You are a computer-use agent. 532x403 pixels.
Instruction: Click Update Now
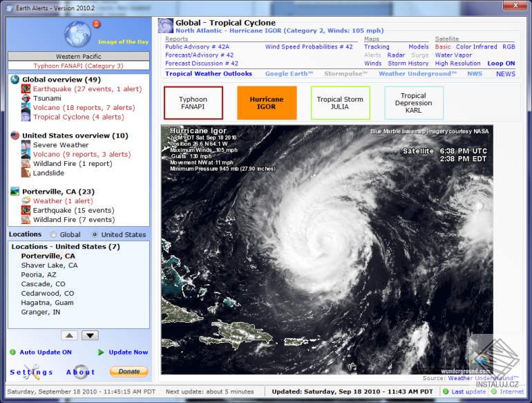click(129, 352)
